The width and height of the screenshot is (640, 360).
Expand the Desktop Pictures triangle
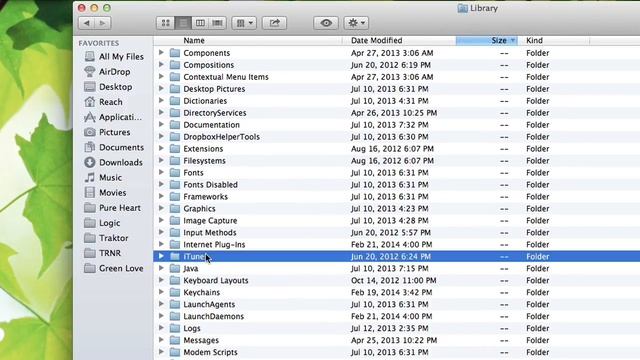[x=161, y=89]
